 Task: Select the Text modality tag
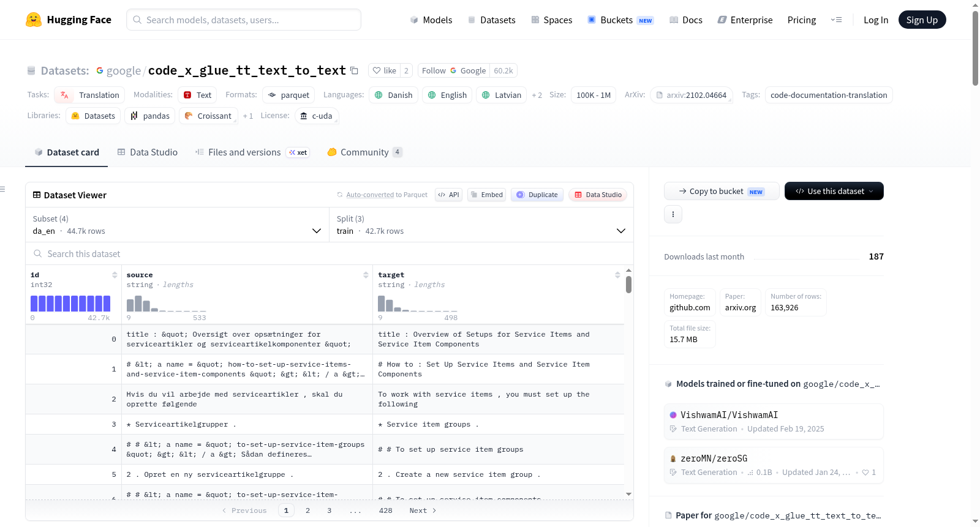coord(197,95)
